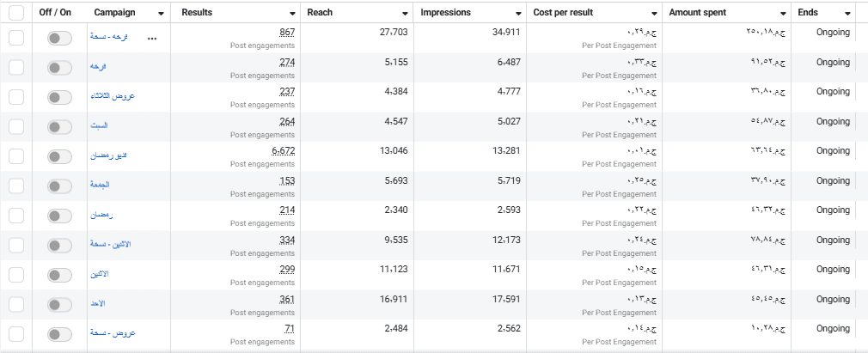Enable the toggle for the 71-results campaign
Viewport: 868px width, 353px height.
tap(60, 334)
